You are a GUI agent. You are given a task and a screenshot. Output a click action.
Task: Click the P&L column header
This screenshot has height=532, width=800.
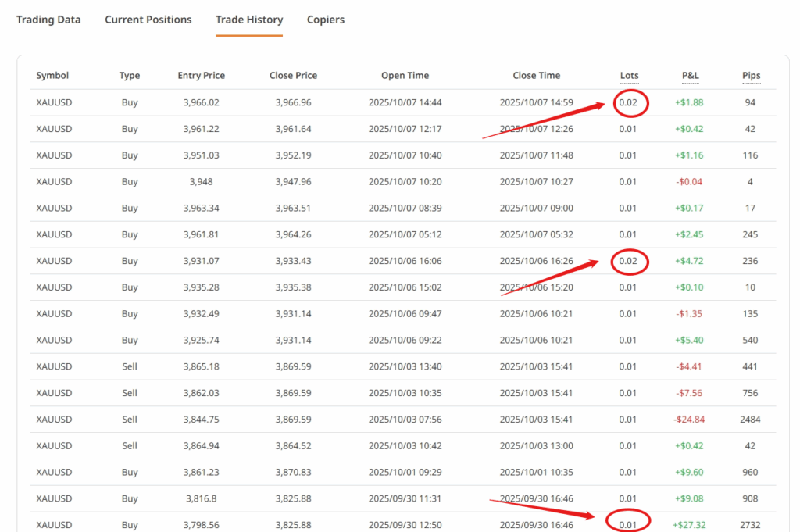pos(690,76)
